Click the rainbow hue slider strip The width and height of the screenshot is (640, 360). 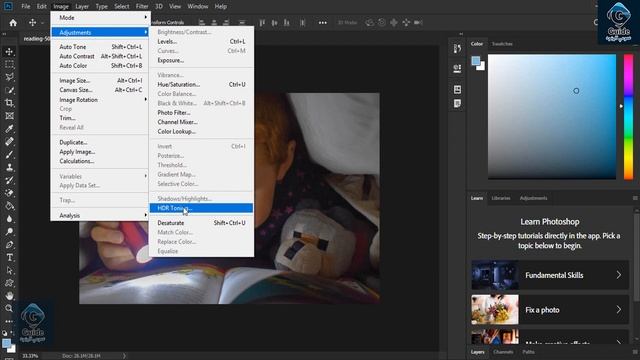coord(629,117)
